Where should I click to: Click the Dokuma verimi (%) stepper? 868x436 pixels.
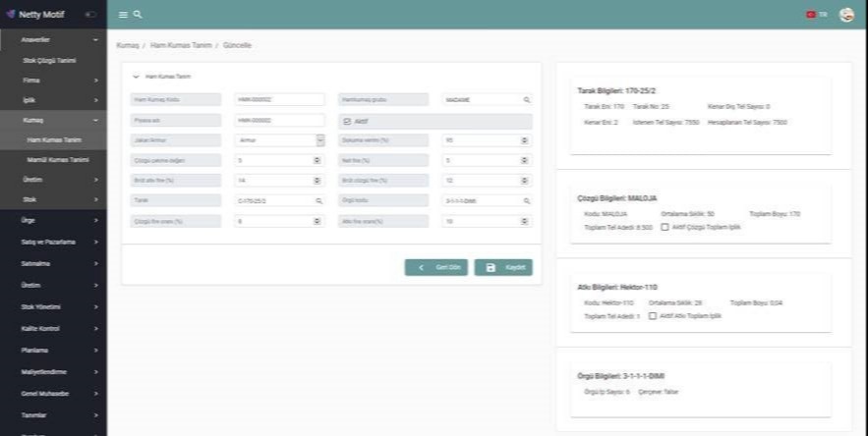pyautogui.click(x=525, y=140)
